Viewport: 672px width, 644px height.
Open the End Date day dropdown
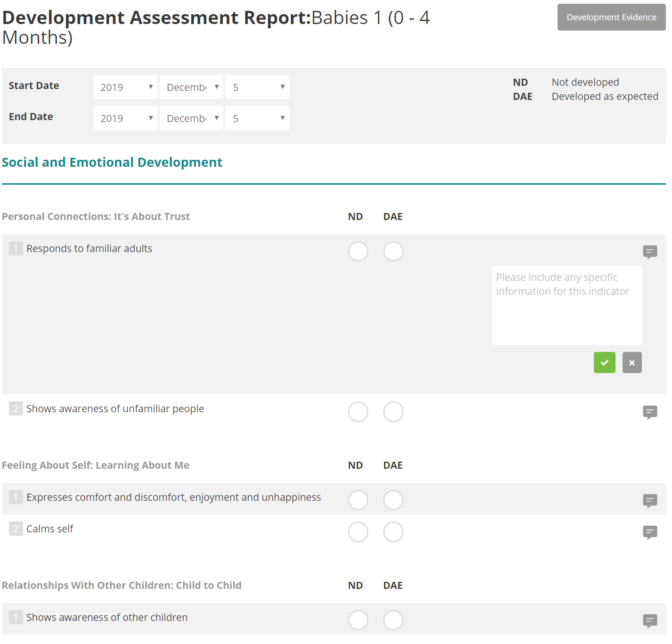pyautogui.click(x=257, y=118)
